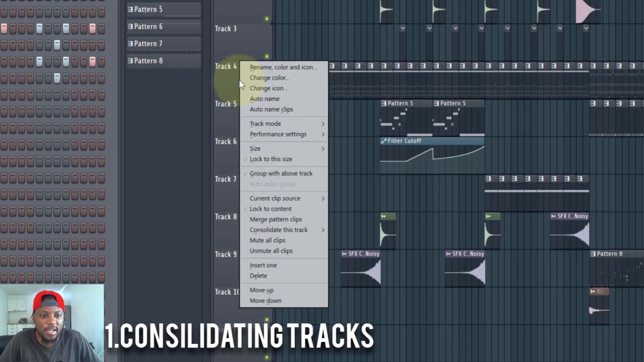The image size is (644, 362).
Task: Click the second SFX C..Noisy clip icon on Track 9
Action: click(449, 254)
